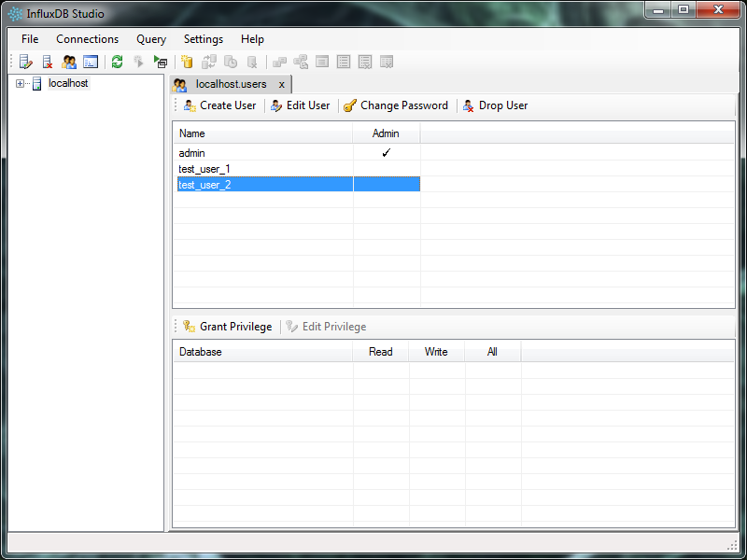Click the blue window diagnostics toolbar icon

[x=91, y=62]
